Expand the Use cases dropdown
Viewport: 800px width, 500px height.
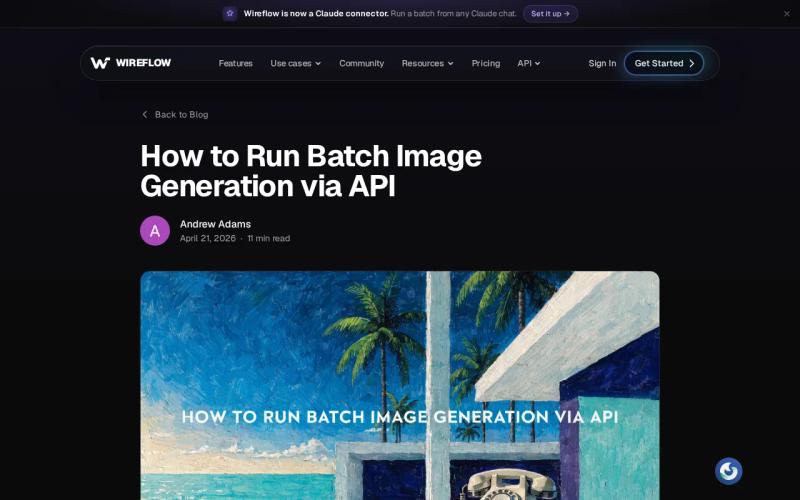(x=295, y=63)
